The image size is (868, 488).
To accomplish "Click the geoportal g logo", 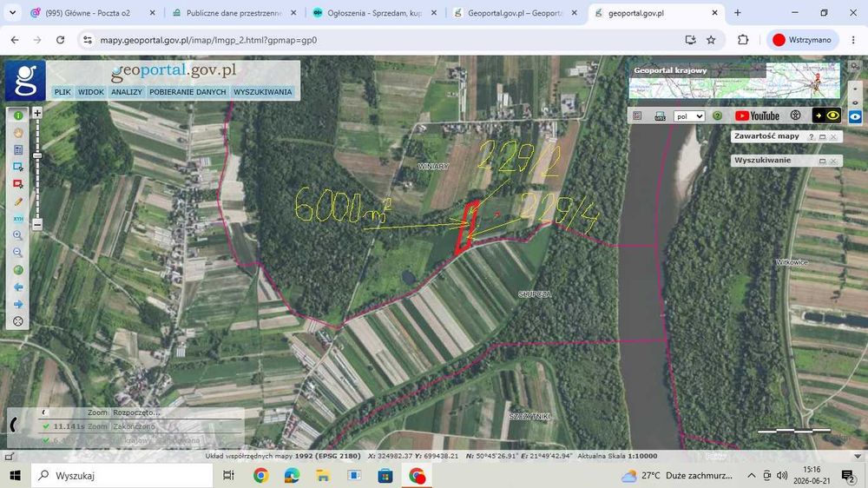I will [x=25, y=80].
